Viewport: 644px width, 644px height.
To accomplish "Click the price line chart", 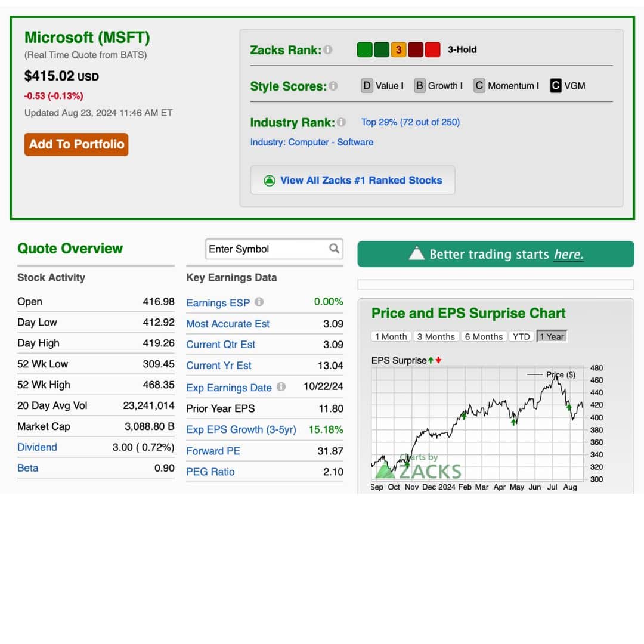I will [477, 423].
